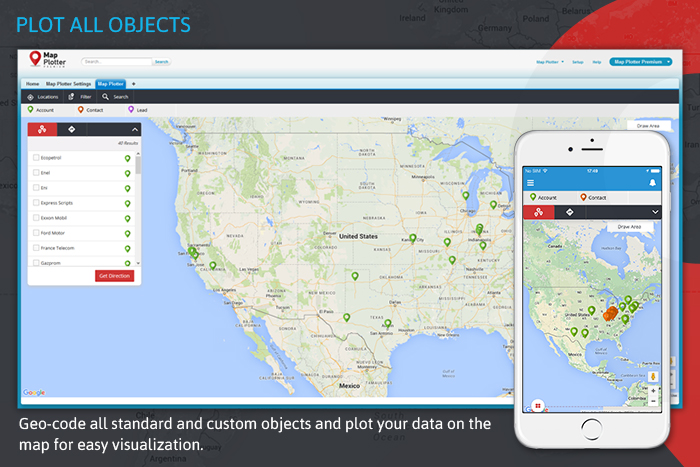Image resolution: width=700 pixels, height=467 pixels.
Task: Open the Filter tool in toolbar
Action: [72, 97]
